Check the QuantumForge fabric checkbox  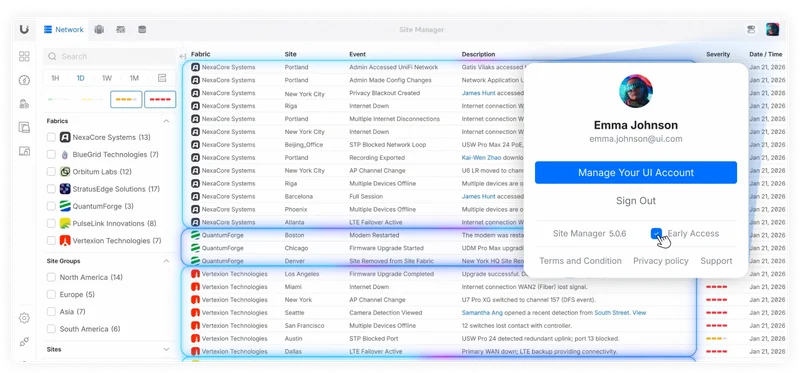coord(51,206)
